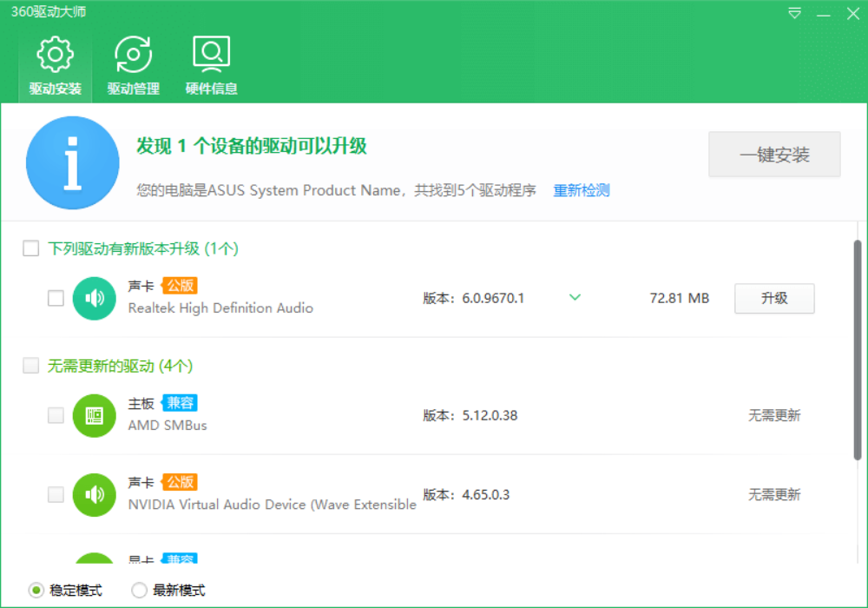868x608 pixels.
Task: Click the version text 4.65.0.3
Action: coord(485,495)
